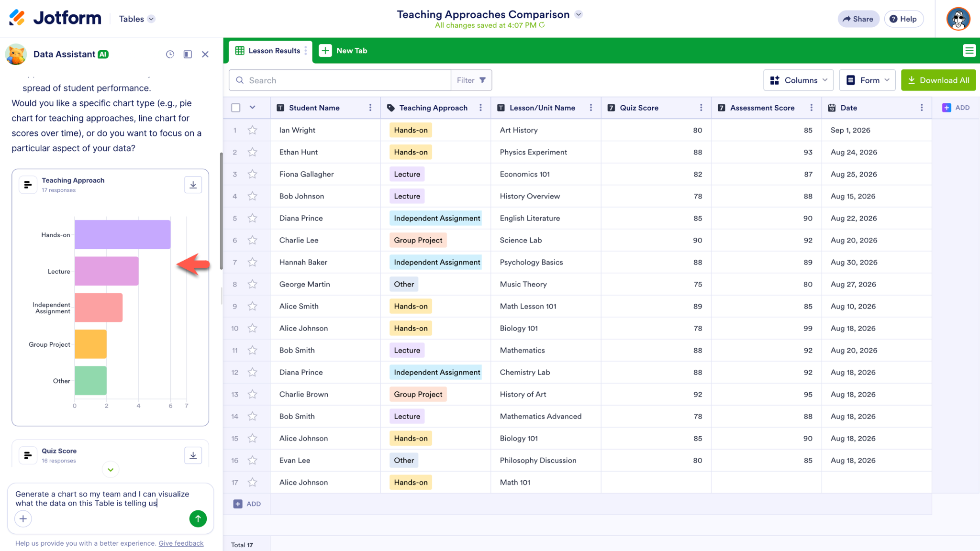Open the Tables product dropdown

point(137,19)
